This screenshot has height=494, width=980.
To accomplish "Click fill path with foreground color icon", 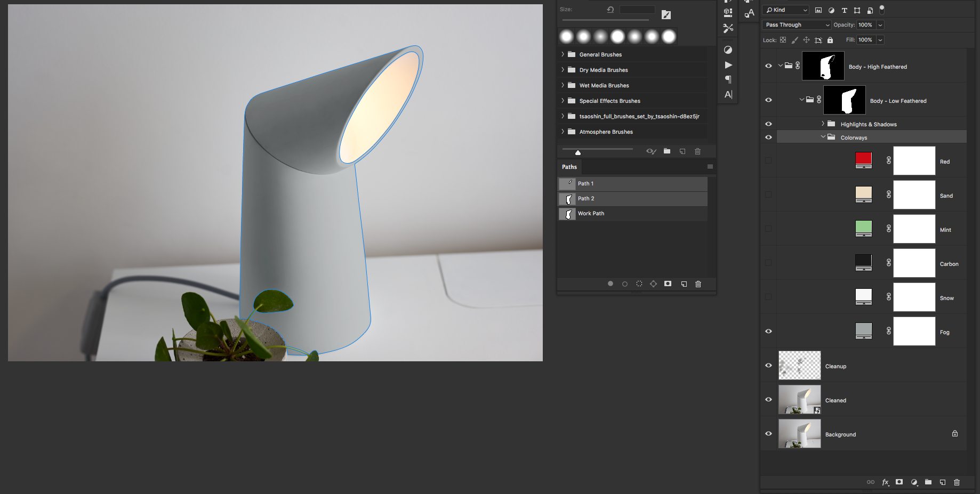I will (611, 284).
